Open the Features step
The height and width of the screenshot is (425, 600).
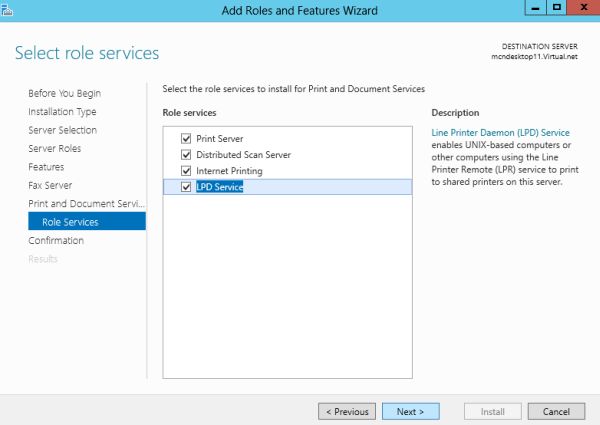click(x=46, y=167)
